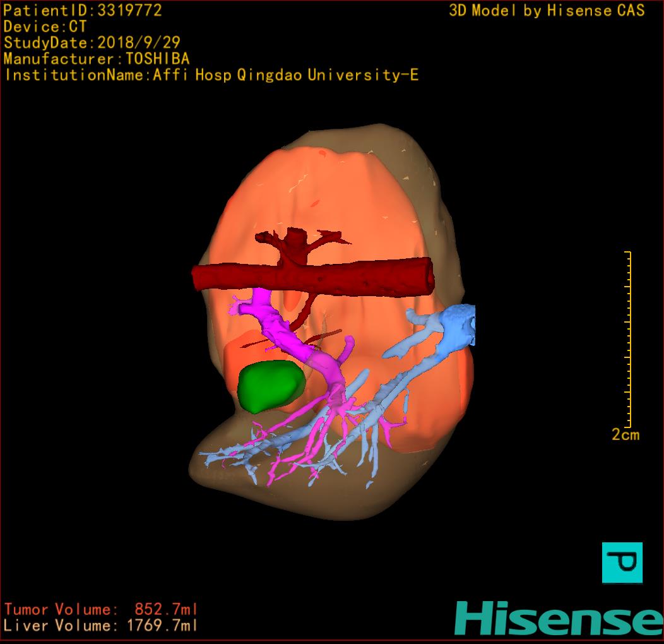Click the Tumor Volume 852.7ml readout
664x644 pixels.
pos(101,609)
